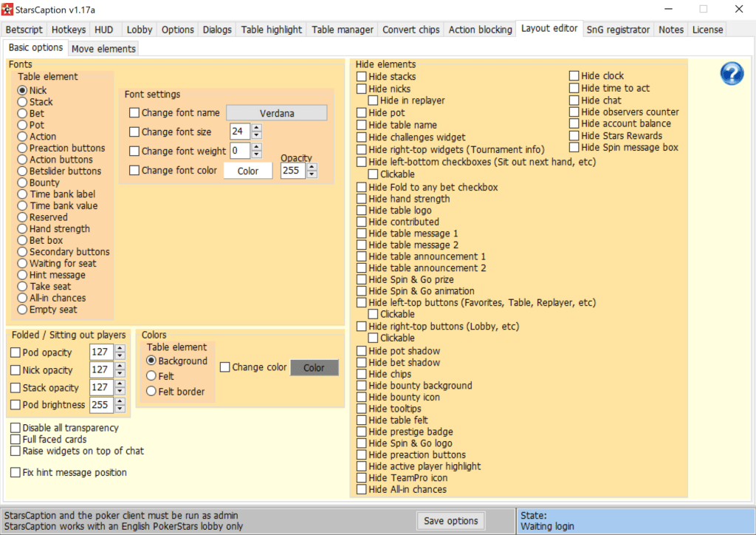Viewport: 756px width, 535px height.
Task: Choose the Bounty radio option
Action: [22, 183]
